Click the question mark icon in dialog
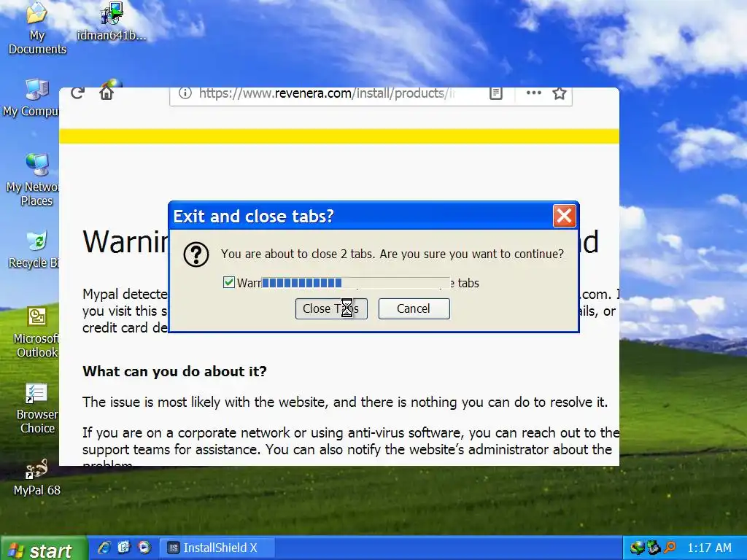 (x=196, y=254)
